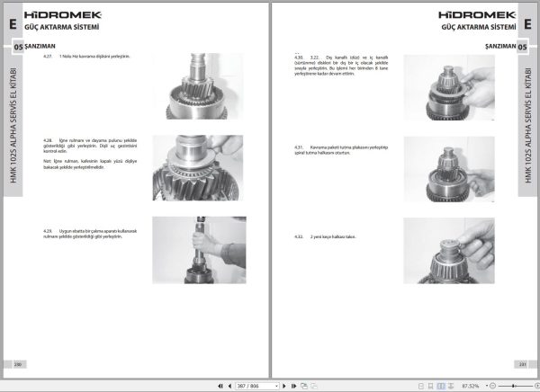Click the left page 'ŞANZIMAN' section title

tap(40, 46)
